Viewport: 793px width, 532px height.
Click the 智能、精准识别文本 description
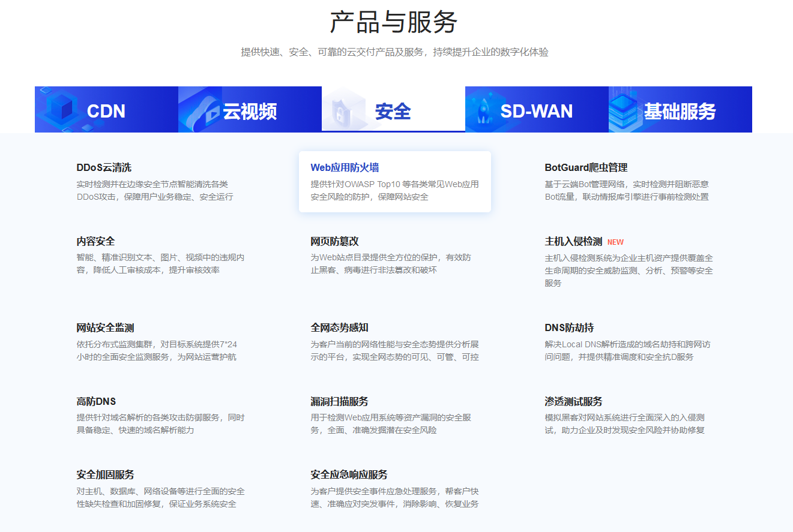[160, 264]
